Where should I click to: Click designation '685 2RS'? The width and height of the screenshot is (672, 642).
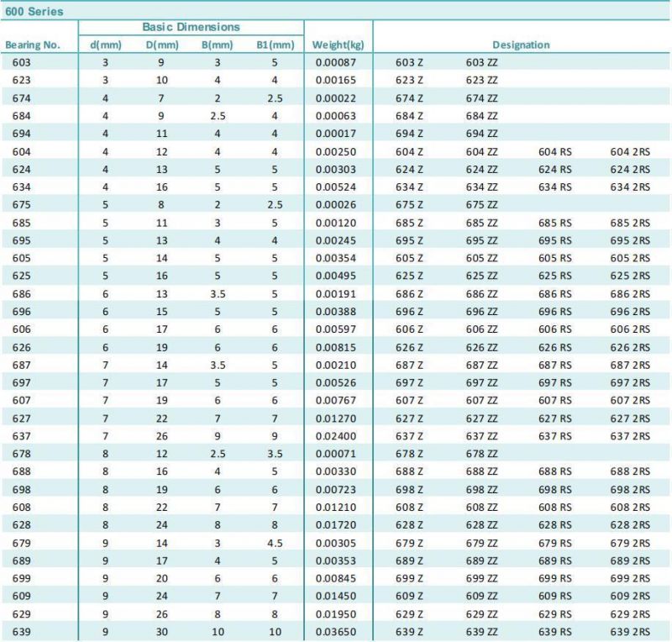click(x=630, y=223)
